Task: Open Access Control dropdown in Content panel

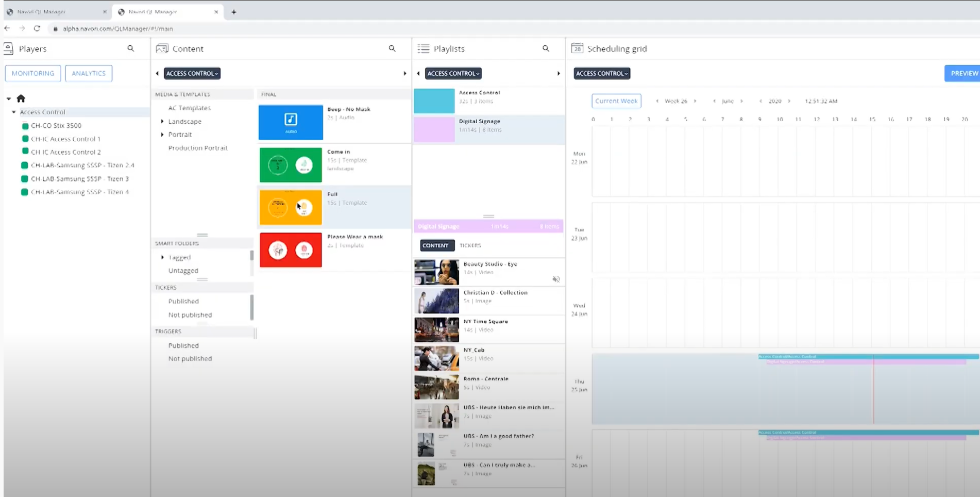Action: click(192, 74)
